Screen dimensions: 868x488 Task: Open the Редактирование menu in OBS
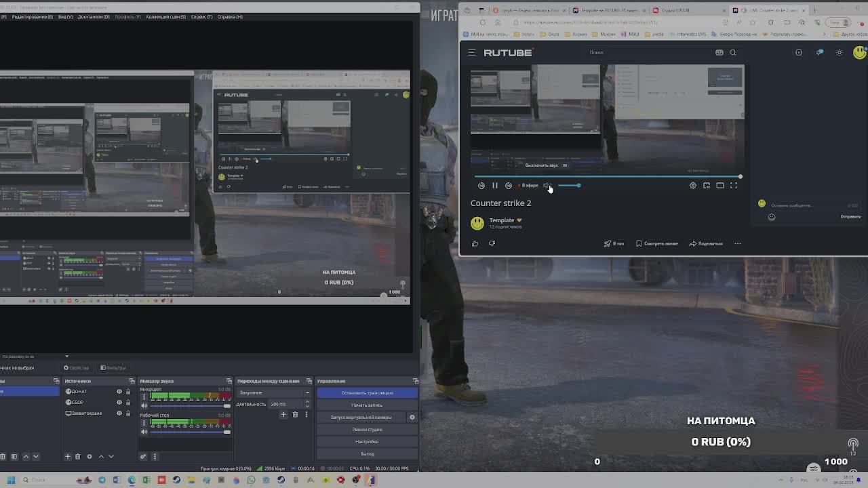coord(32,16)
